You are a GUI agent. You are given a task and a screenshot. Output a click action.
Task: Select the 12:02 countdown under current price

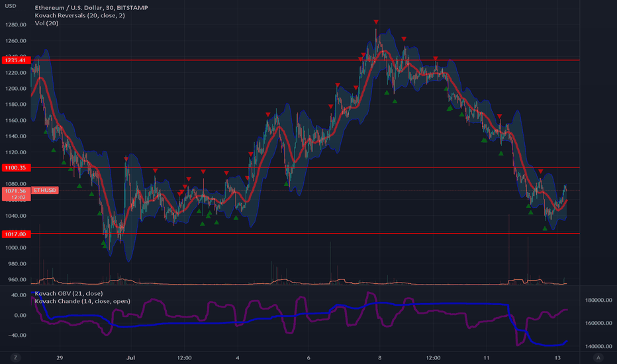pyautogui.click(x=18, y=197)
